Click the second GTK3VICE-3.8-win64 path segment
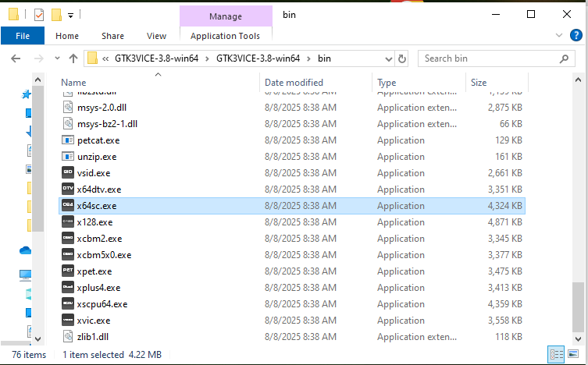 (x=258, y=58)
